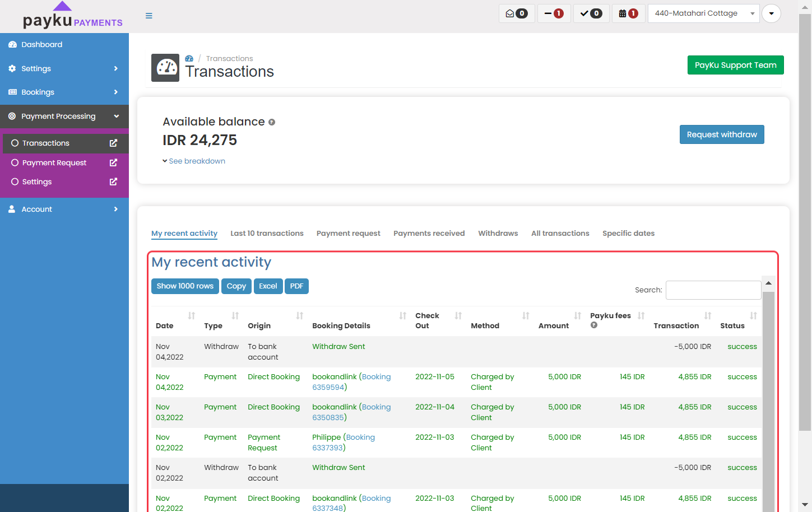This screenshot has width=812, height=512.
Task: Switch to the My recent activity tab
Action: tap(184, 234)
